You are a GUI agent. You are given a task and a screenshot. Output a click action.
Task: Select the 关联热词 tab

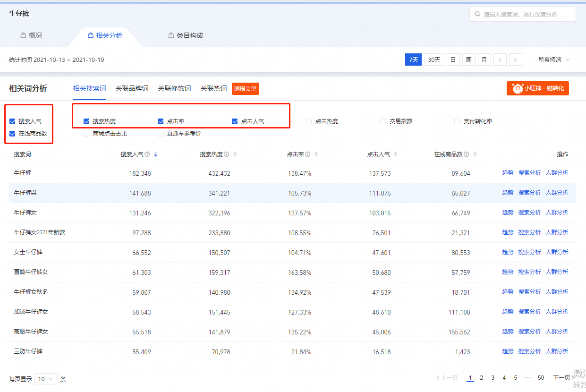click(213, 88)
